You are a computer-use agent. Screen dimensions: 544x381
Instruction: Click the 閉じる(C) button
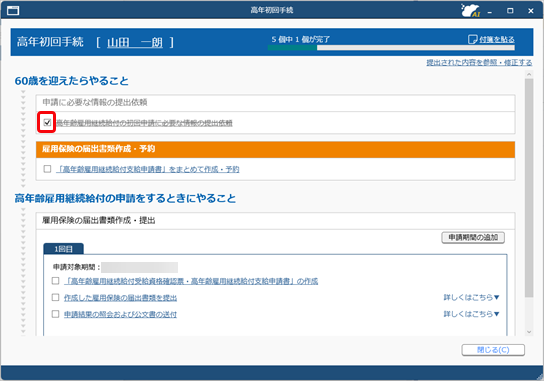[x=493, y=350]
